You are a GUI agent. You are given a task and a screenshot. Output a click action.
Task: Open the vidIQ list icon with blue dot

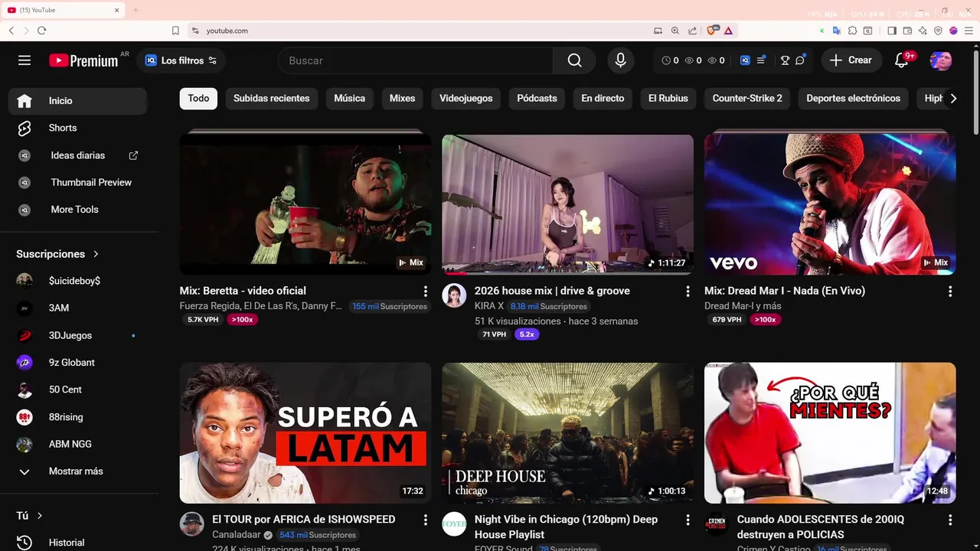(x=761, y=60)
